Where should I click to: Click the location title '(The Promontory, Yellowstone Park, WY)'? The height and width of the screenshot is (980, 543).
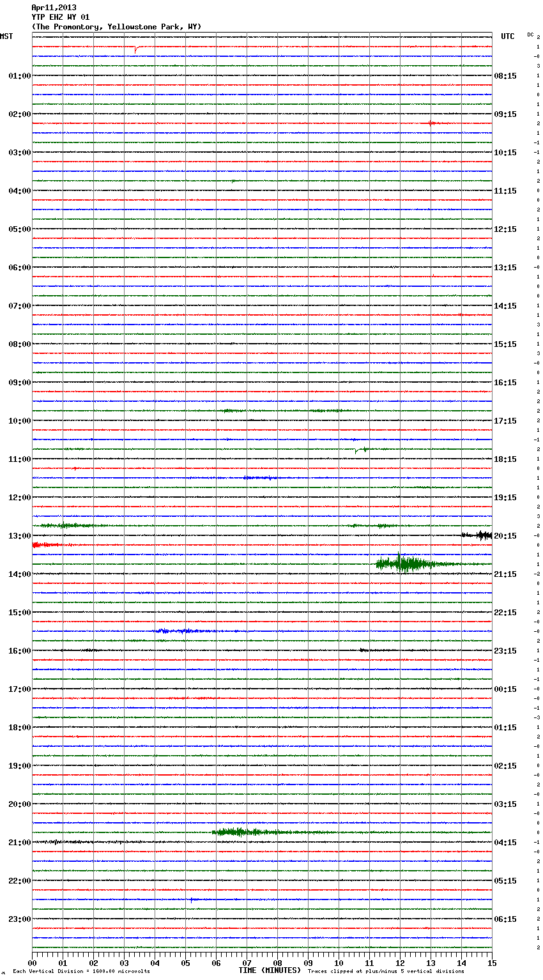pos(116,27)
